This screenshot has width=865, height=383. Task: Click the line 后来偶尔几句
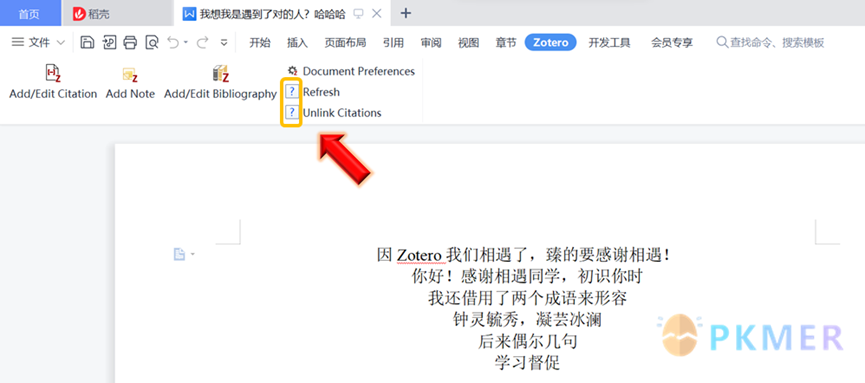click(527, 341)
